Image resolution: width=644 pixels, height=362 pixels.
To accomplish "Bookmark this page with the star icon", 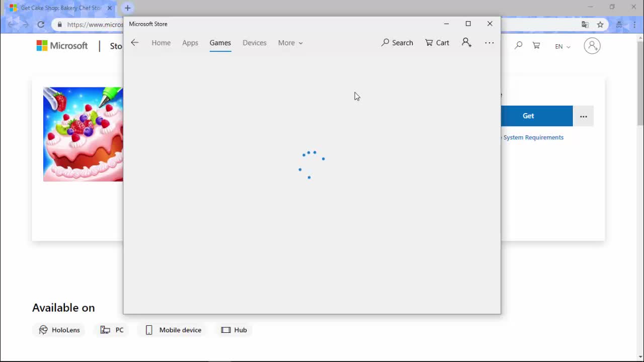I will [600, 24].
